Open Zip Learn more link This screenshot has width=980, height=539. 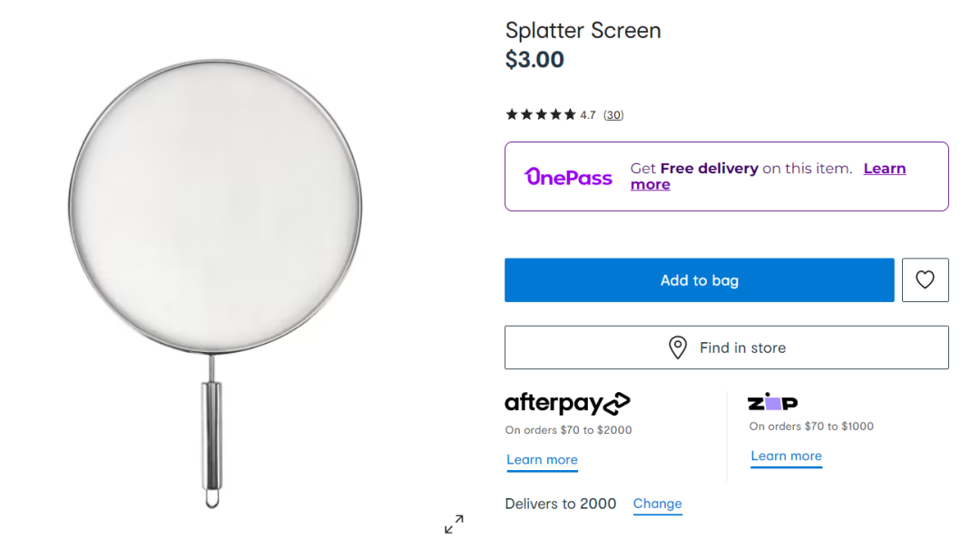pyautogui.click(x=786, y=456)
